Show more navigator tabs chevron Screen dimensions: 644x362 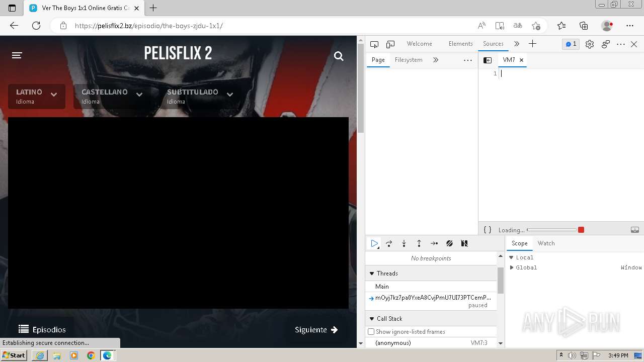[436, 60]
